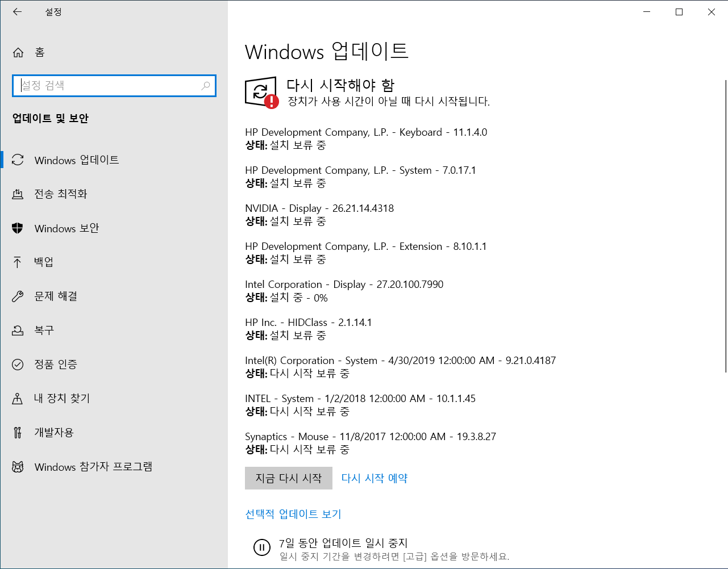Click the 내 장치 찾기 locator icon
The height and width of the screenshot is (569, 728).
click(18, 399)
